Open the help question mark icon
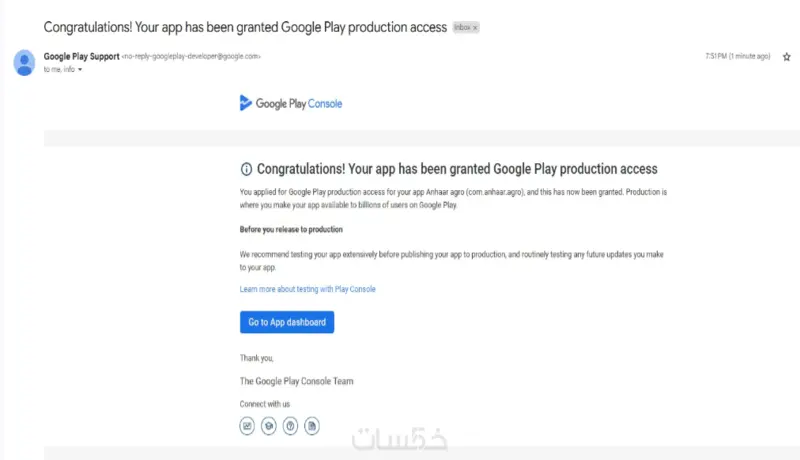This screenshot has width=800, height=460. coord(290,426)
